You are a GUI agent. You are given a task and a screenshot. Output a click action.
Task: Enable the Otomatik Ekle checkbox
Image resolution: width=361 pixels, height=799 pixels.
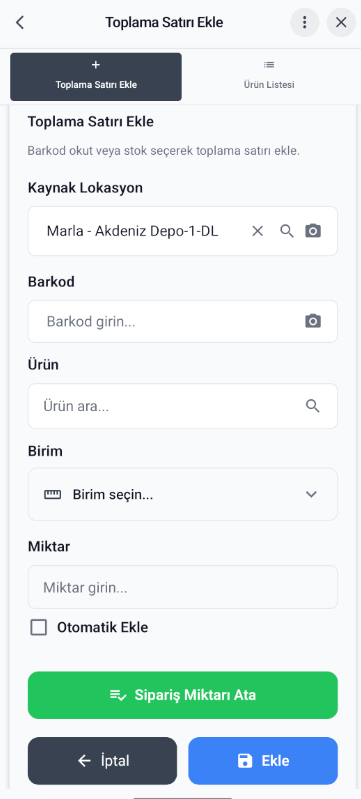click(39, 627)
